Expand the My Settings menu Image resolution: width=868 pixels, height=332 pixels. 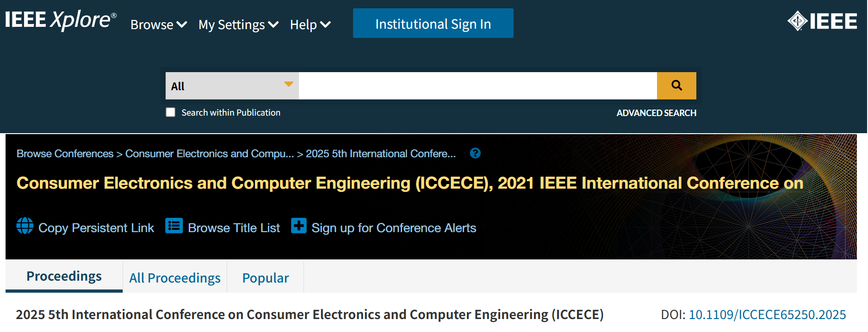pos(238,25)
